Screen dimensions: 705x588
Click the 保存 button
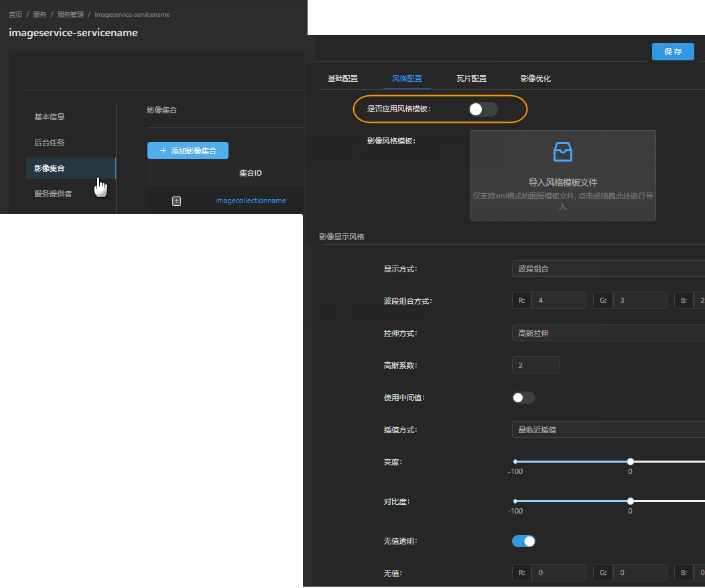tap(673, 52)
